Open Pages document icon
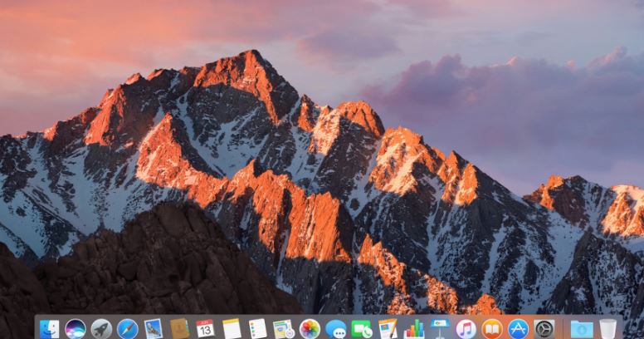644x339 pixels. point(388,329)
